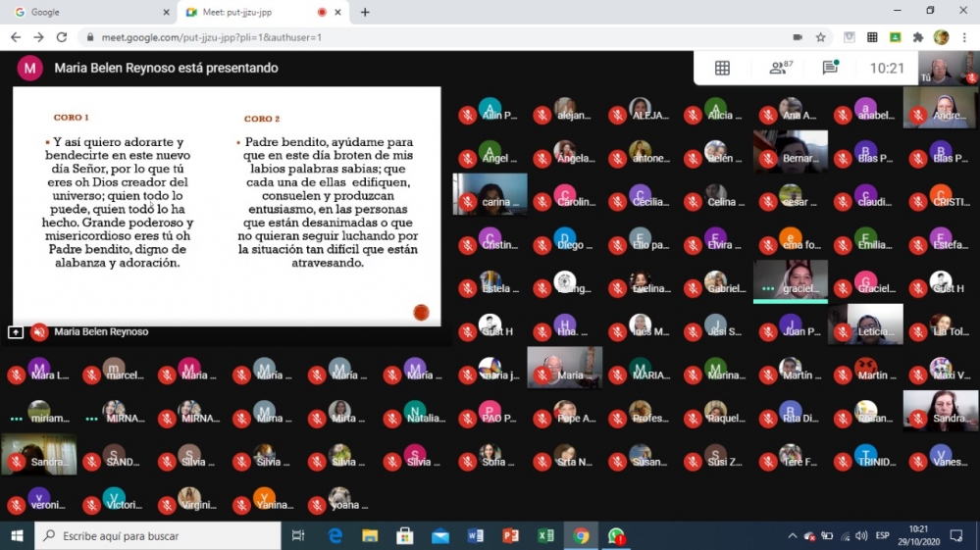The image size is (980, 550).
Task: Click the Chrome profile avatar button
Action: pyautogui.click(x=941, y=37)
